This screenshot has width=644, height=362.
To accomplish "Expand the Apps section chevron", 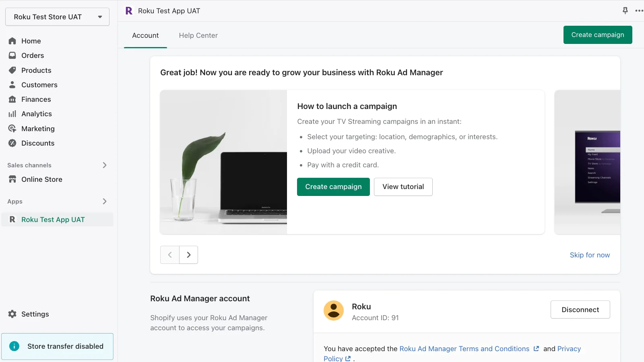I will click(x=105, y=202).
